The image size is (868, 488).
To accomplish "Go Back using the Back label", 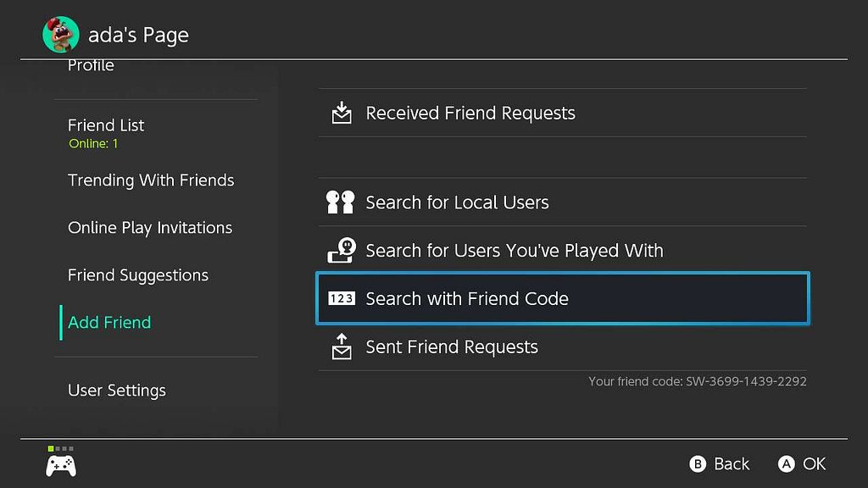I will coord(732,463).
